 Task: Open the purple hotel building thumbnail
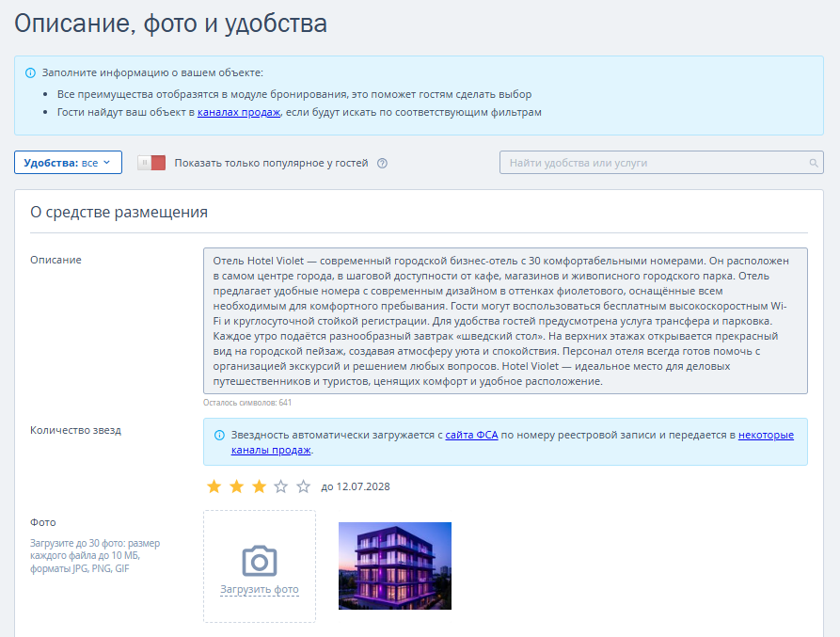pos(395,565)
